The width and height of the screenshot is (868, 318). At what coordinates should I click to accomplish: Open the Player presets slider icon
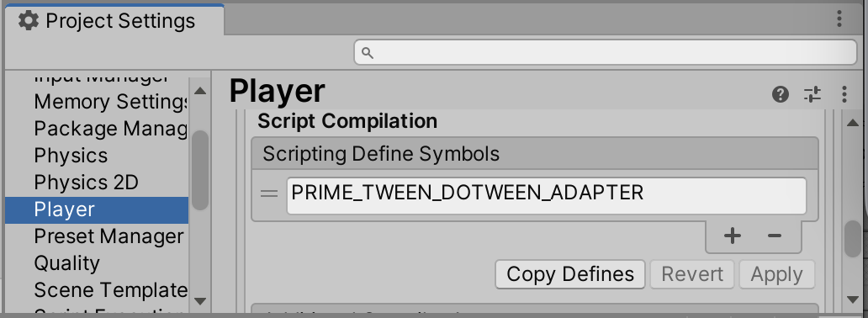click(x=812, y=94)
